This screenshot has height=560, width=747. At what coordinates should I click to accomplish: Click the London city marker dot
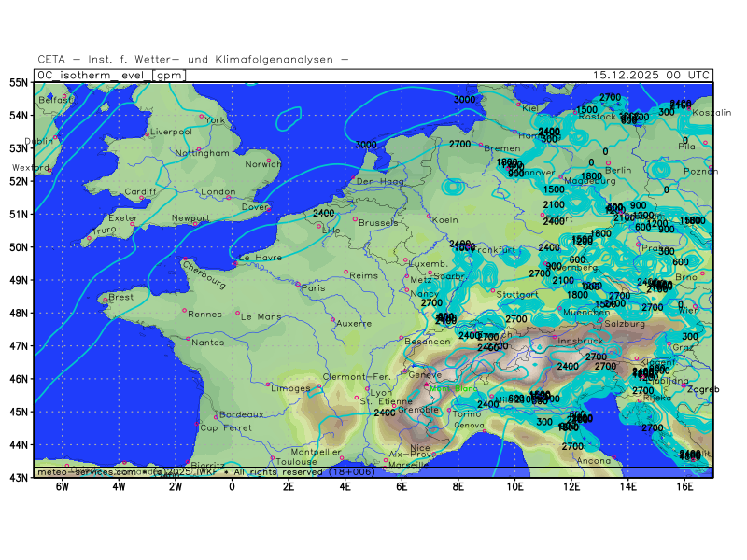(229, 197)
